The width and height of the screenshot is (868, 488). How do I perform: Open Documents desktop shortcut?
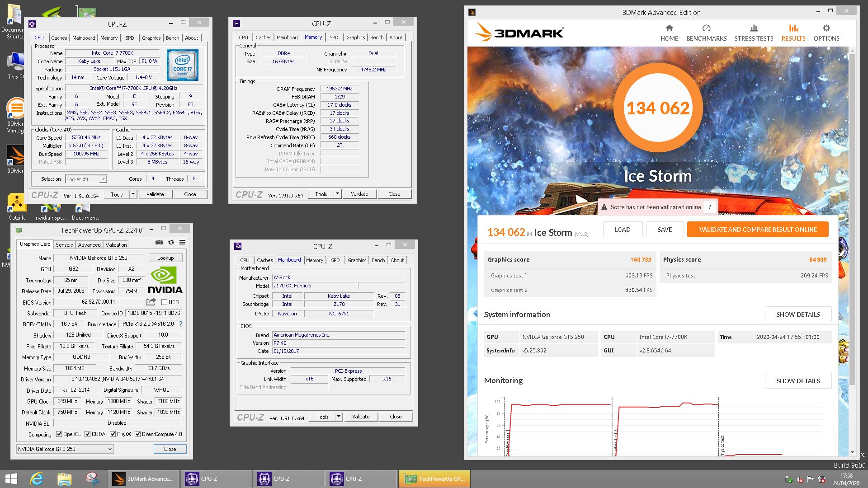coord(85,212)
